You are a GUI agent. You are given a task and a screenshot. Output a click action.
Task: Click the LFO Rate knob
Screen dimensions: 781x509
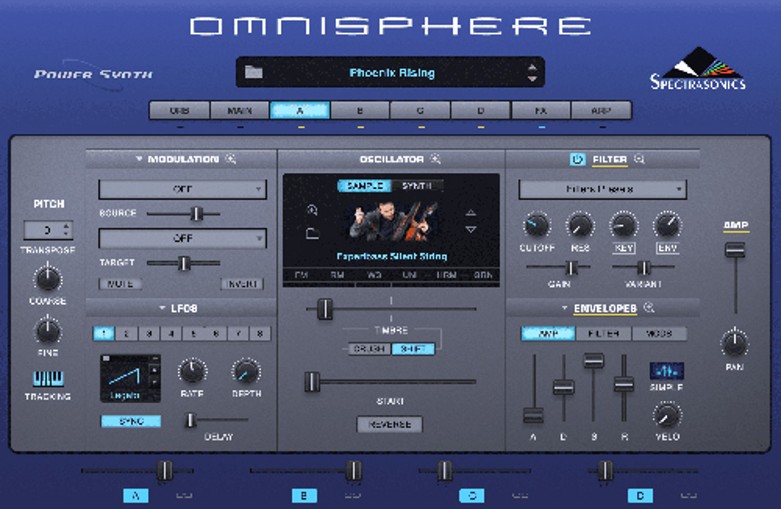click(x=192, y=372)
